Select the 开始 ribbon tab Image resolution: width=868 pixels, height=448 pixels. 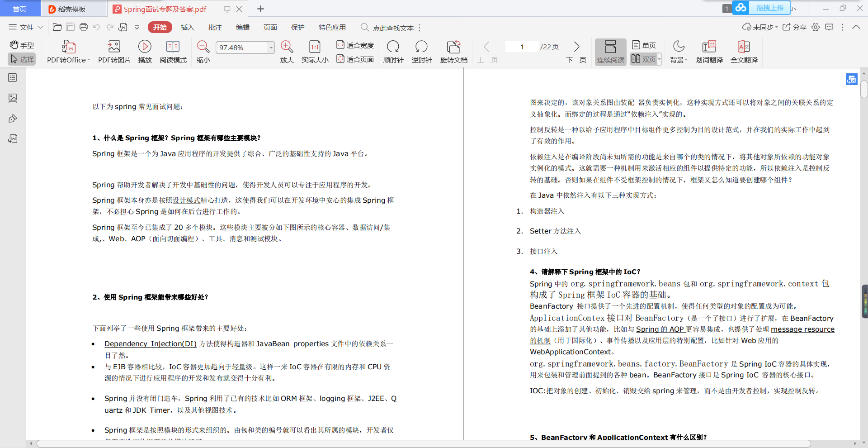point(160,27)
